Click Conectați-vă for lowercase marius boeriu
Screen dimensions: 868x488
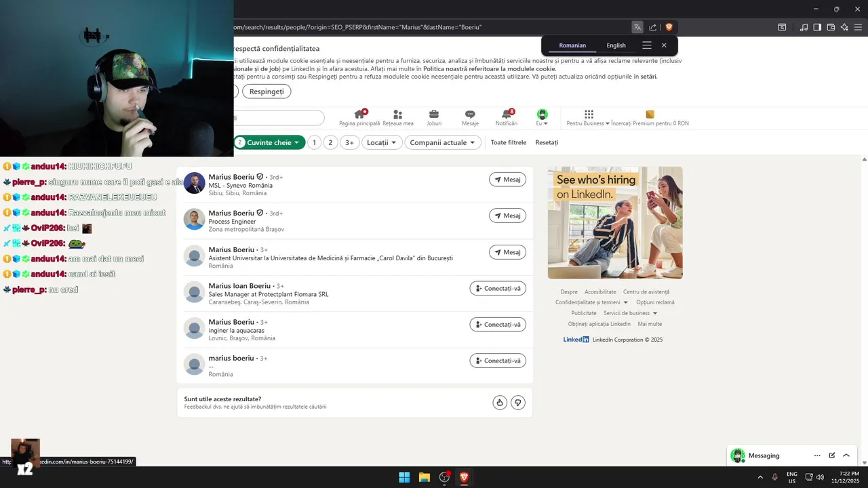pos(498,361)
